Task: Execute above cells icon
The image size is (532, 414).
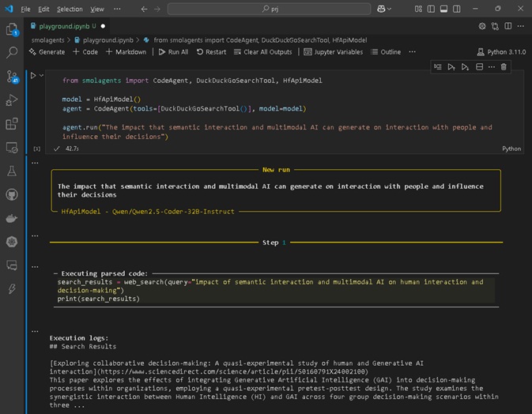Action: (x=451, y=67)
